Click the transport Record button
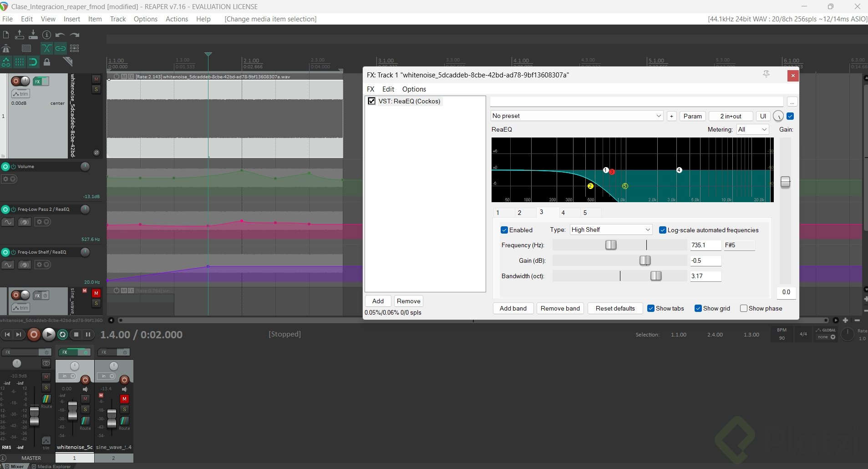This screenshot has width=868, height=469. 33,335
